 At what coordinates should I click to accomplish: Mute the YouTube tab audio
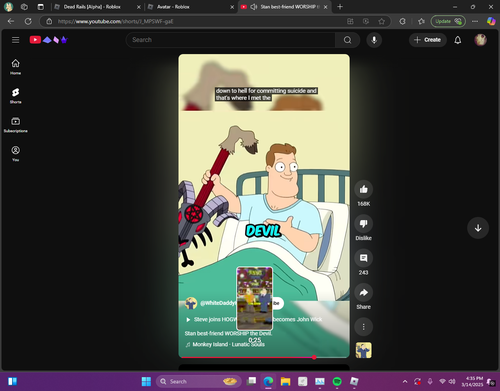253,7
